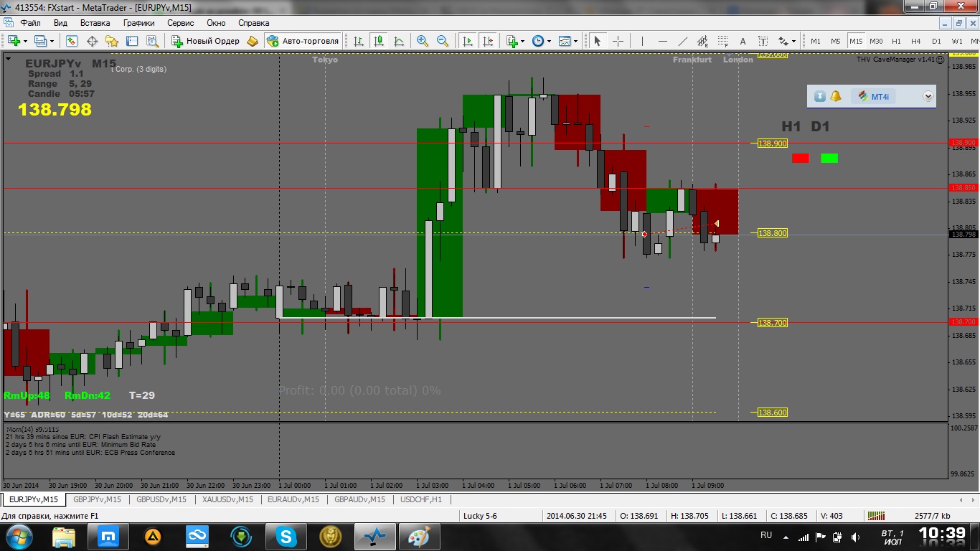980x551 pixels.
Task: Select the Equidistant Channel tool
Action: tap(702, 41)
